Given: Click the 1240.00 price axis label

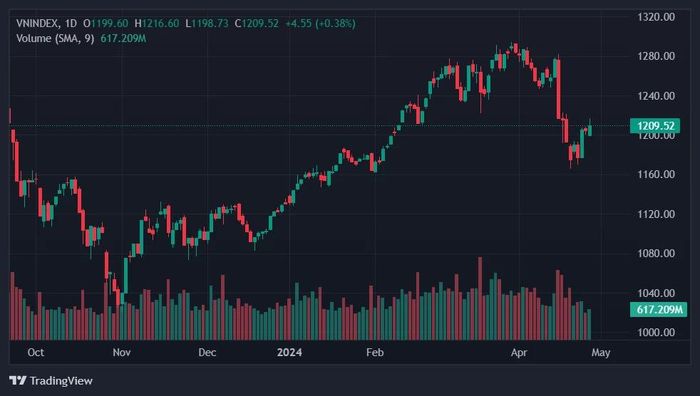Looking at the screenshot, I should coord(656,96).
